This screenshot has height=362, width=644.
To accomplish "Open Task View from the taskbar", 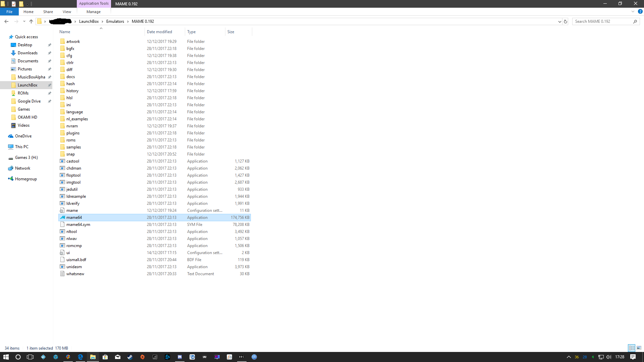I will pos(30,357).
